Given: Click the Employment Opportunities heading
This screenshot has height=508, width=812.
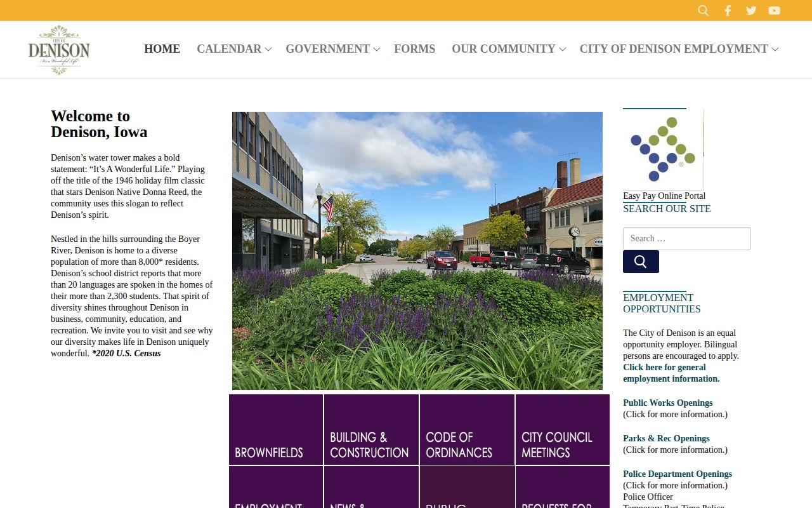Looking at the screenshot, I should pos(662,303).
